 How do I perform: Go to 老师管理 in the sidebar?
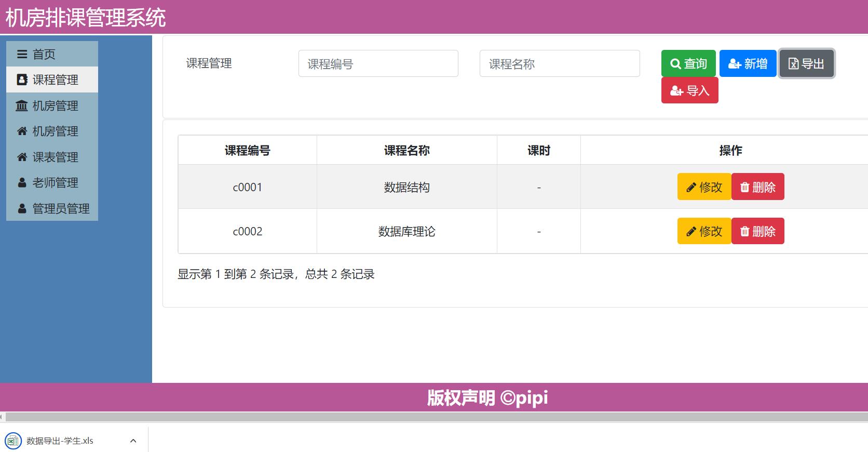(52, 182)
